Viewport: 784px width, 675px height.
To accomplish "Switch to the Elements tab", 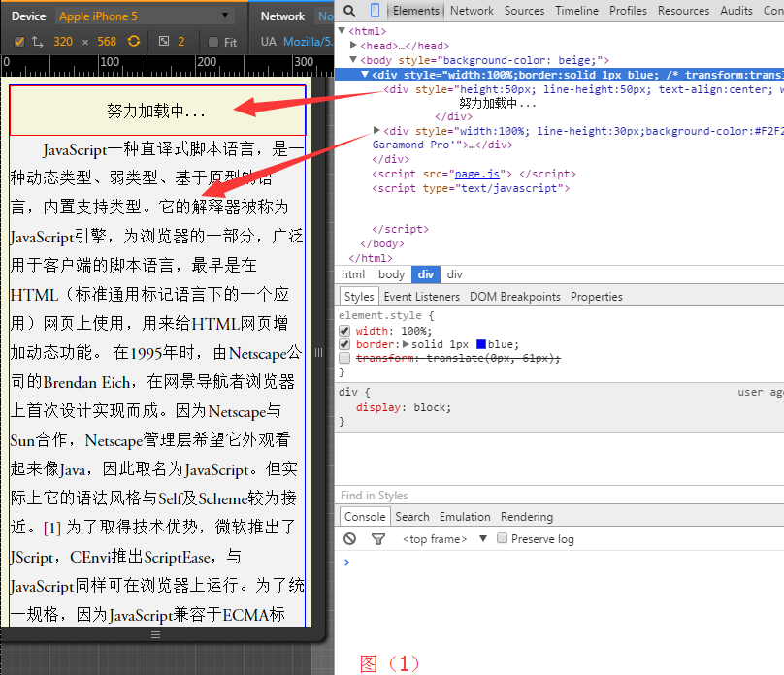I will [416, 11].
